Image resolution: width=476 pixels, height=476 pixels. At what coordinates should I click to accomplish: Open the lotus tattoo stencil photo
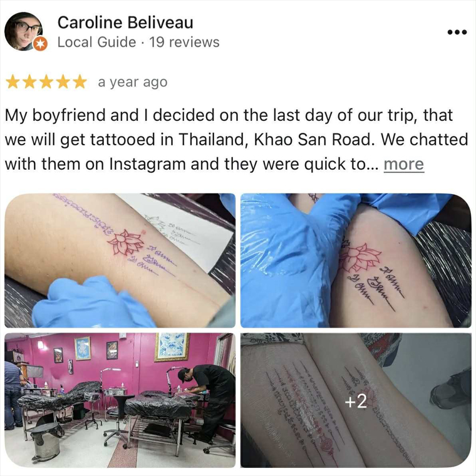coord(120,261)
